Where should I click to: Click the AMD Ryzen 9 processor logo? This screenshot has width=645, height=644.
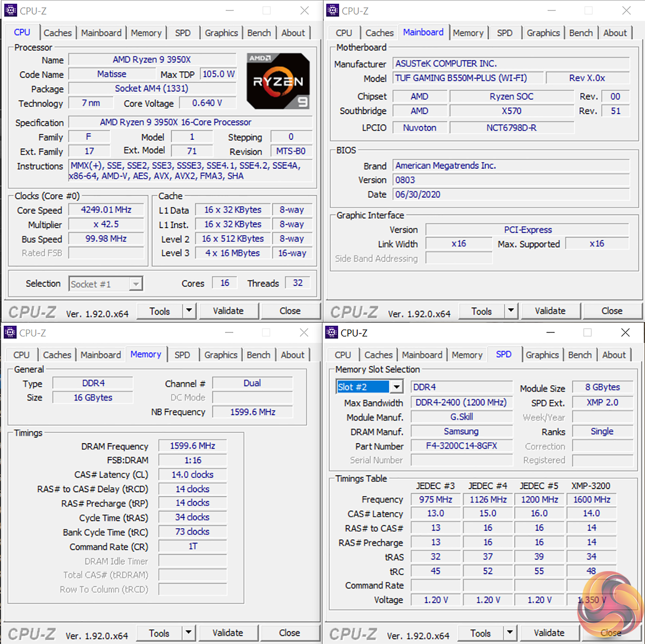(x=278, y=81)
